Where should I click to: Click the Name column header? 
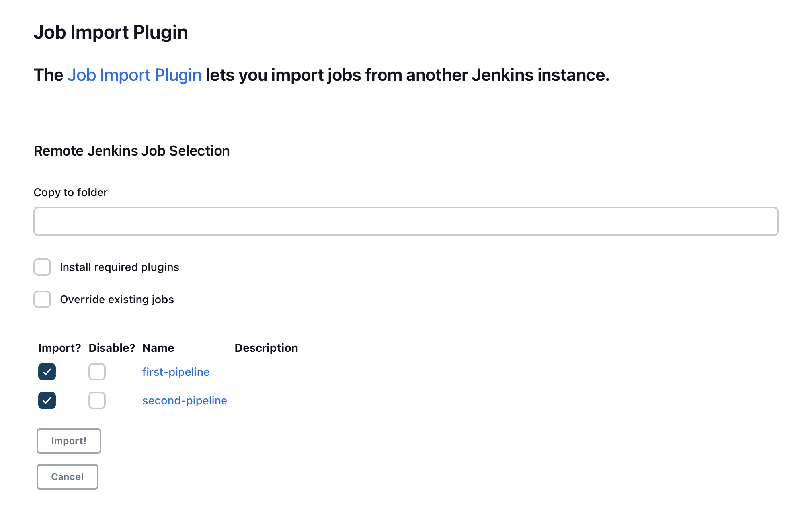point(158,348)
